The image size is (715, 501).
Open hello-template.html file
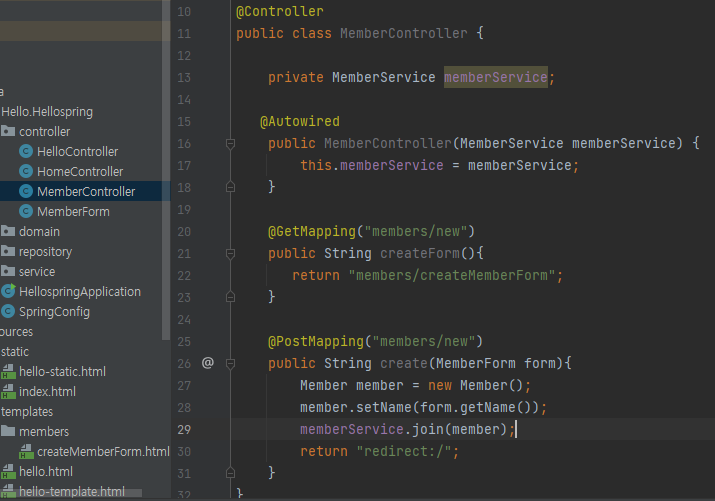pos(72,491)
